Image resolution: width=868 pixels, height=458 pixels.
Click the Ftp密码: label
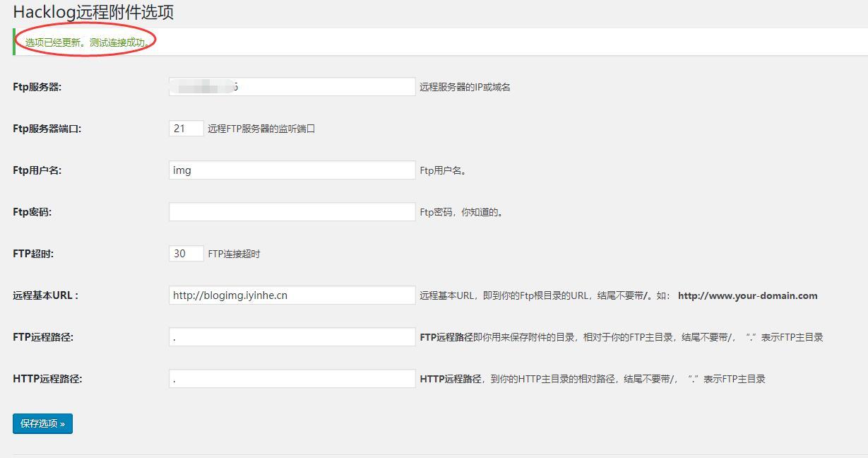[x=32, y=212]
